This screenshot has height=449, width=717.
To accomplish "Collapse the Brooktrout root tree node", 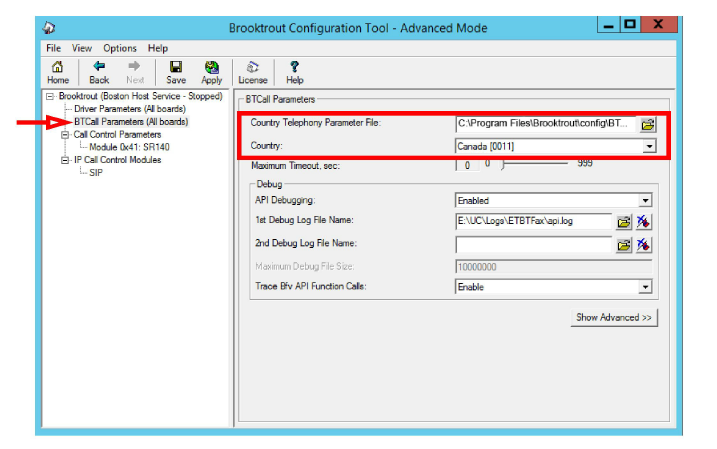I will click(x=50, y=96).
